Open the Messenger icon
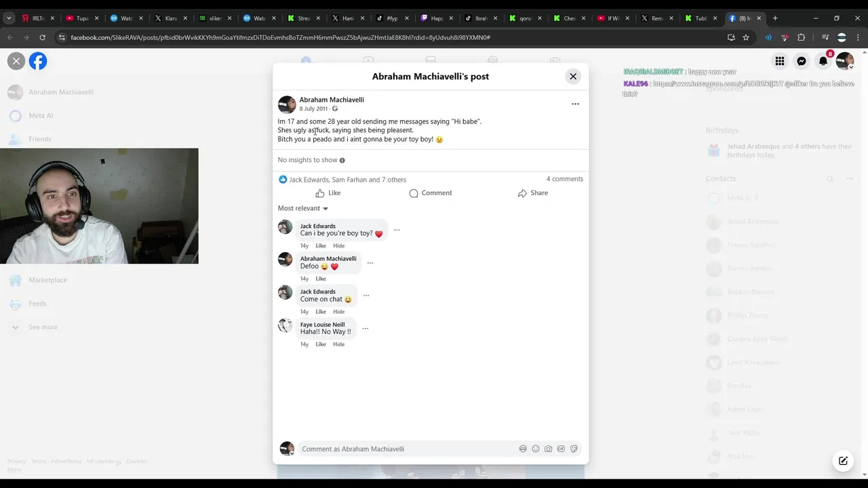 [802, 61]
